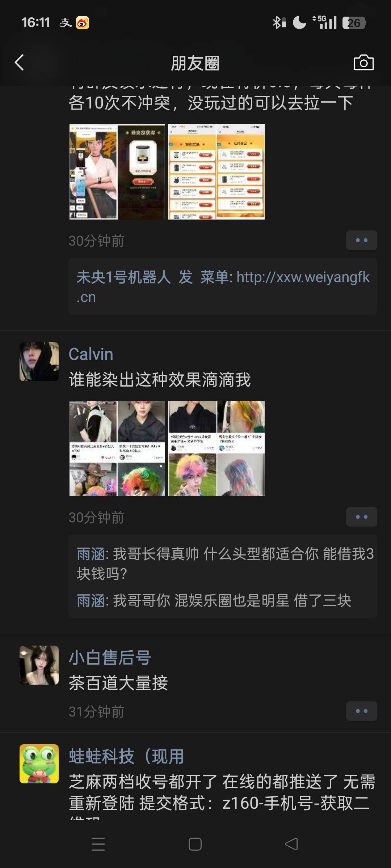
Task: Open the Calvin username link
Action: (x=91, y=354)
